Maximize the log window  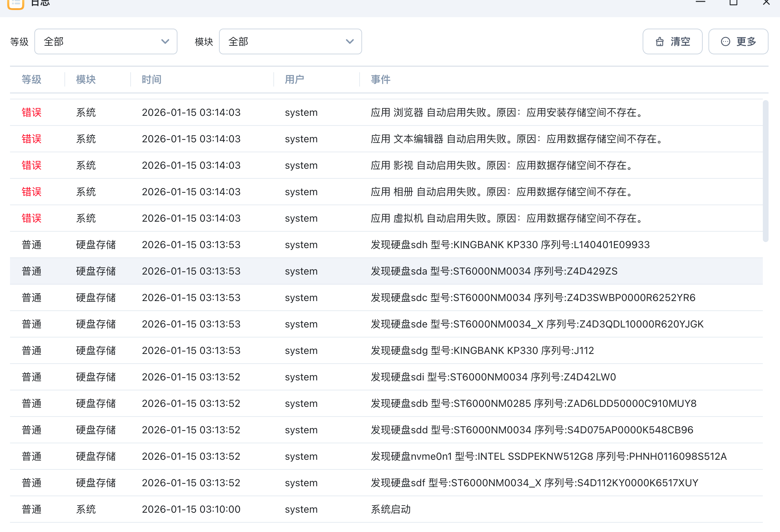(x=733, y=3)
